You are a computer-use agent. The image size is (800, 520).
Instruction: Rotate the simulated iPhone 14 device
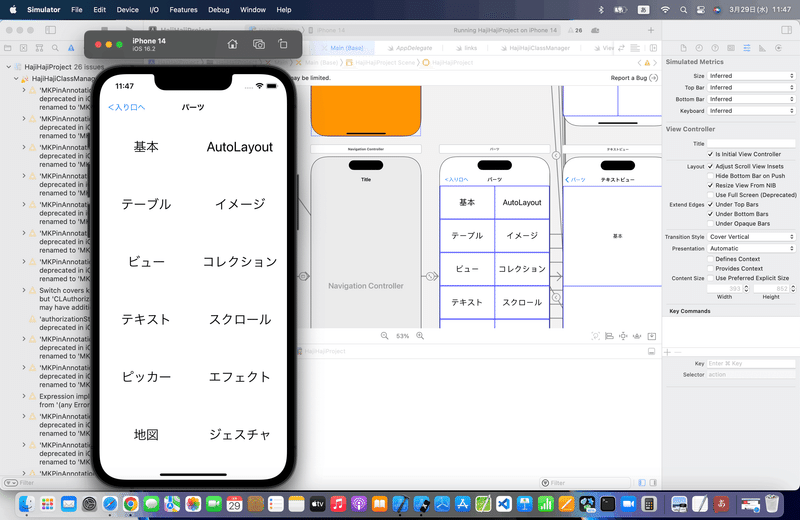pos(283,44)
